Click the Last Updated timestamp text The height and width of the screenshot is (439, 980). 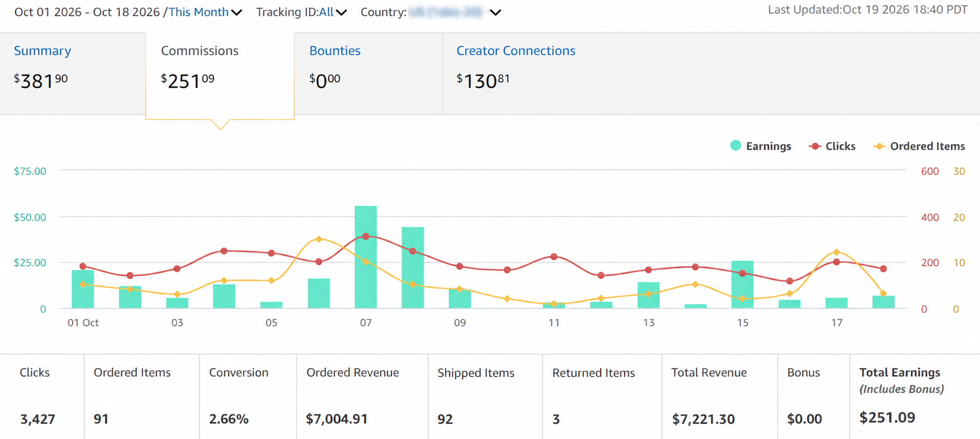(x=868, y=9)
